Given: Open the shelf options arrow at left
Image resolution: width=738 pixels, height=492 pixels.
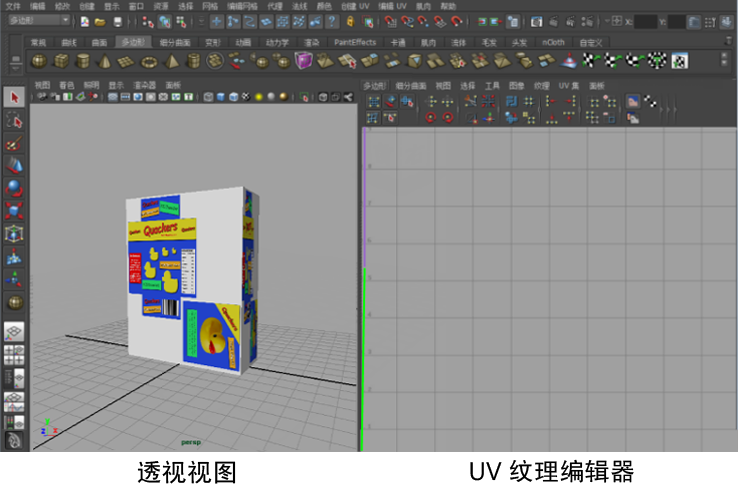Looking at the screenshot, I should pos(14,62).
